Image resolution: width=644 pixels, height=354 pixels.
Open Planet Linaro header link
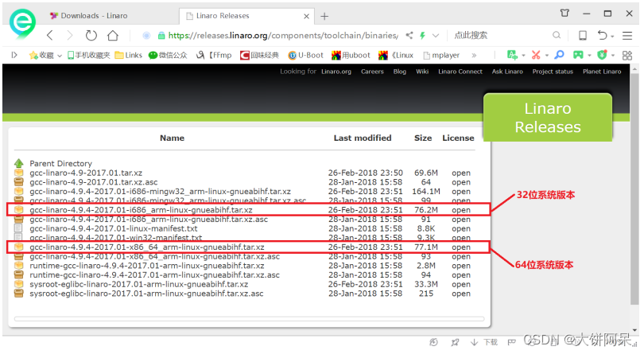(602, 72)
